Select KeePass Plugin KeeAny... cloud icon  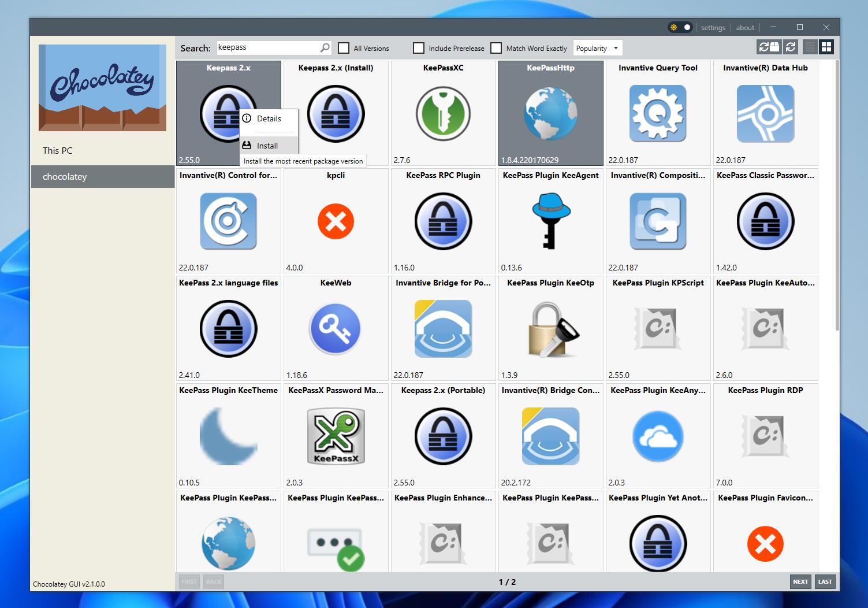tap(658, 436)
